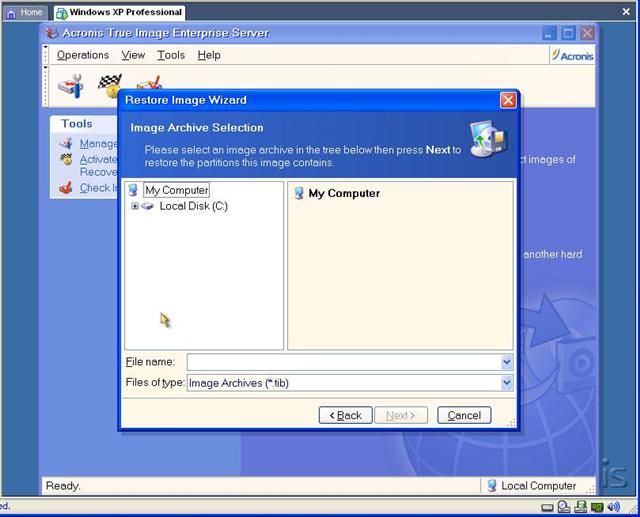
Task: Open the View menu
Action: 133,55
